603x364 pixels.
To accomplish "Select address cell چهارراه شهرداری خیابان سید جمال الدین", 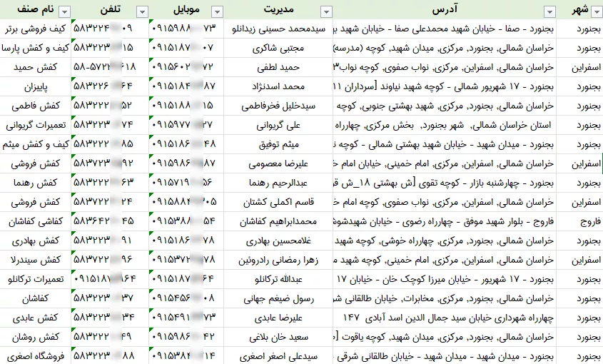I will coord(445,318).
